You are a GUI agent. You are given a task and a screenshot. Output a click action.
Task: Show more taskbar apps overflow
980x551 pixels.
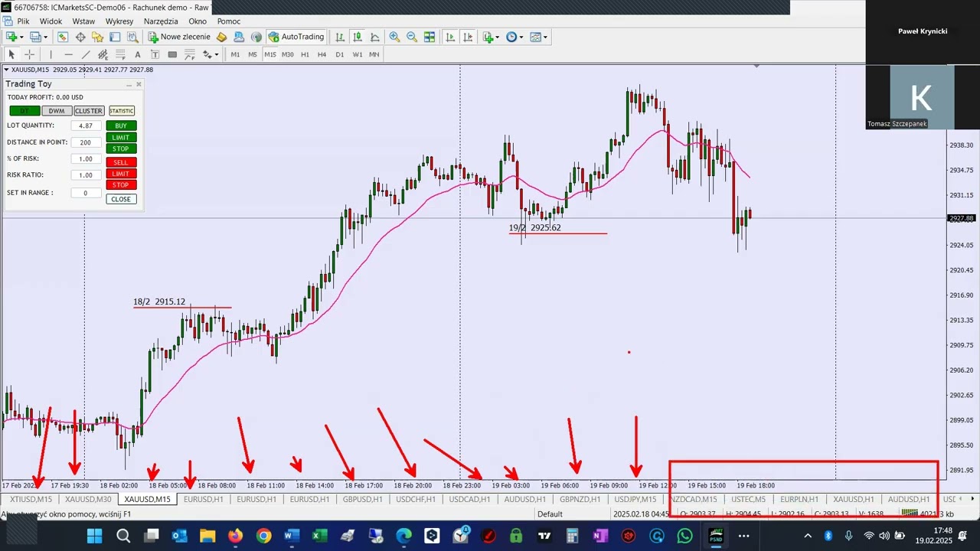click(743, 536)
